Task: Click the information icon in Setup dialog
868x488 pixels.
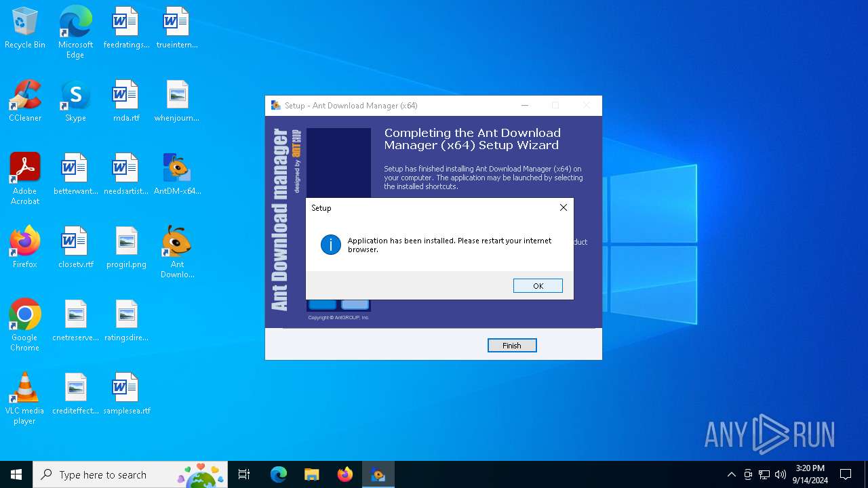Action: click(331, 245)
